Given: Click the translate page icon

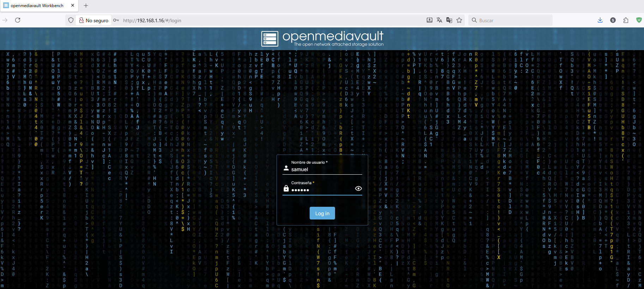Looking at the screenshot, I should [x=439, y=20].
